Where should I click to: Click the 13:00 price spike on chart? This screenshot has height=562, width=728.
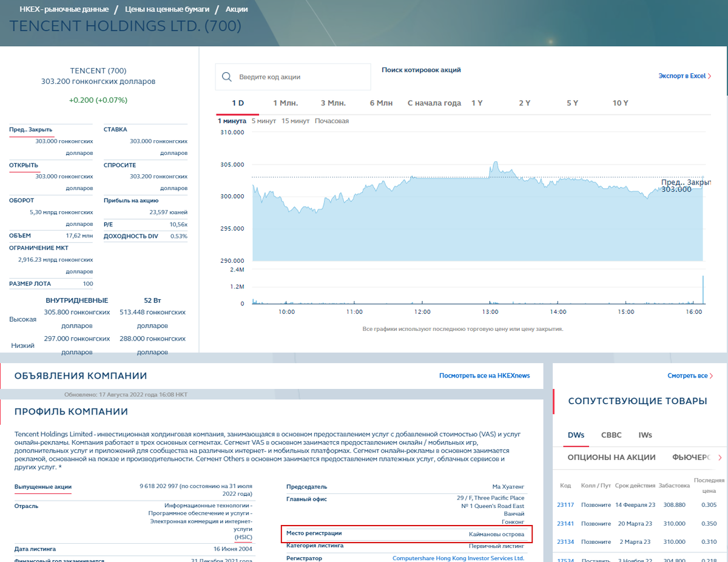click(x=496, y=163)
